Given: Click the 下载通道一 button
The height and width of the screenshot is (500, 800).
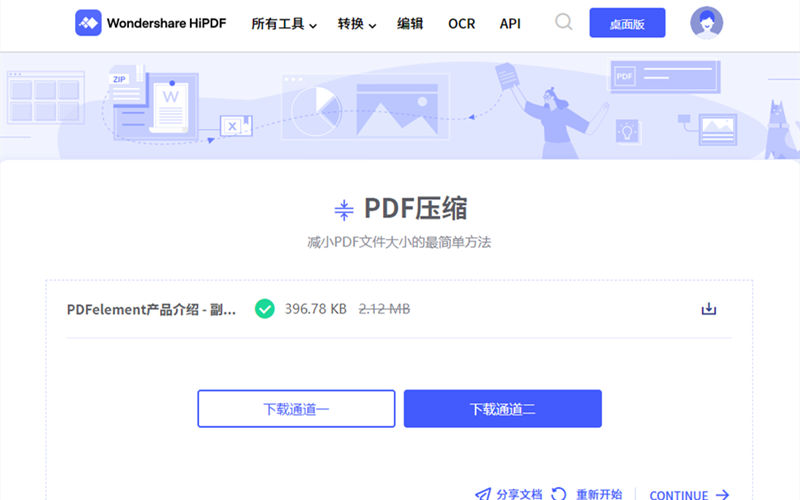Looking at the screenshot, I should point(296,409).
